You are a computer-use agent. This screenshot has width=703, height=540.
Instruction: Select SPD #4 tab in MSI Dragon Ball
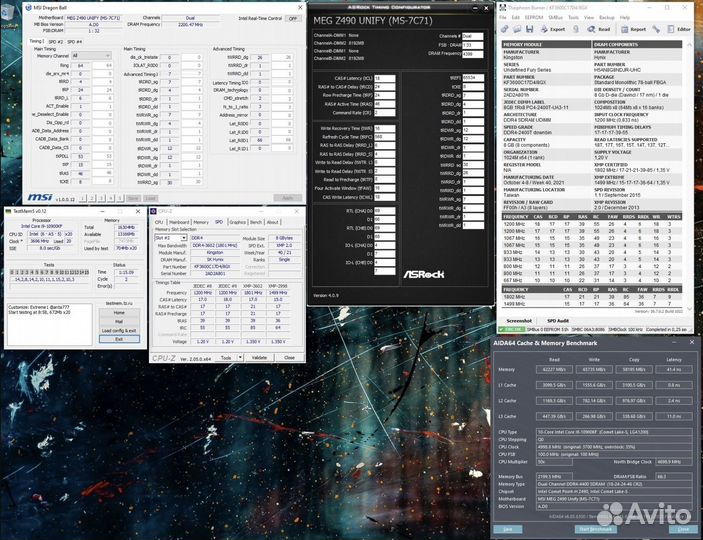[x=75, y=42]
